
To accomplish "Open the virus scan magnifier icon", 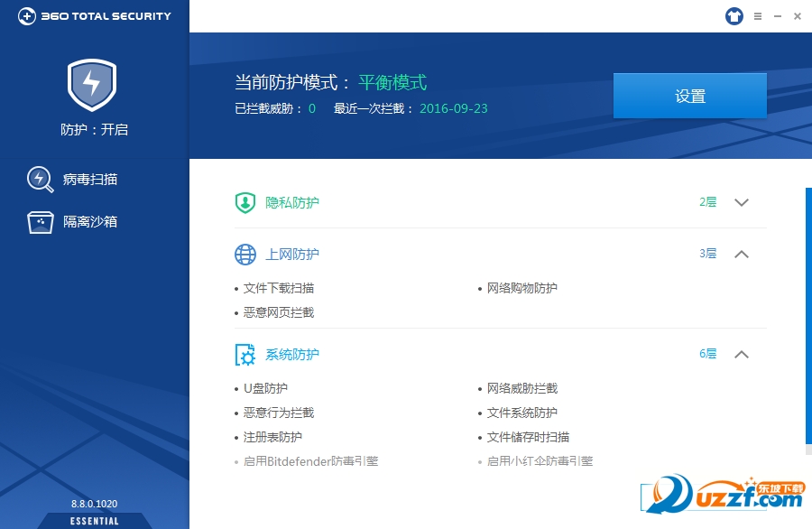I will [x=40, y=179].
